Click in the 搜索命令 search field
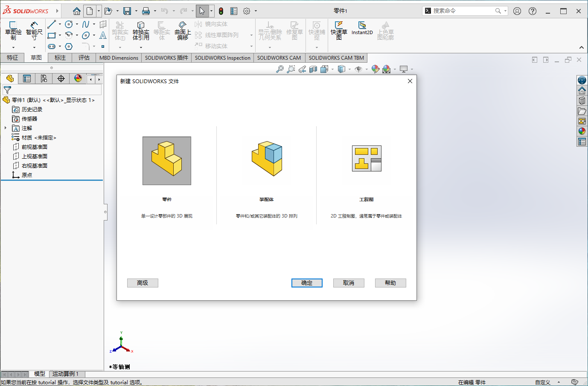Screen dimensions: 588x386 (x=463, y=11)
